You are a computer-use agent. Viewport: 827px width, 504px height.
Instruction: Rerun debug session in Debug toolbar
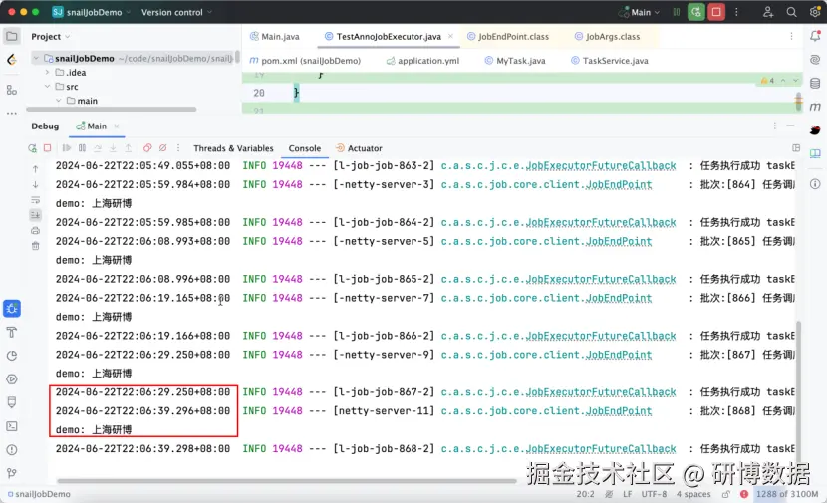[x=32, y=148]
